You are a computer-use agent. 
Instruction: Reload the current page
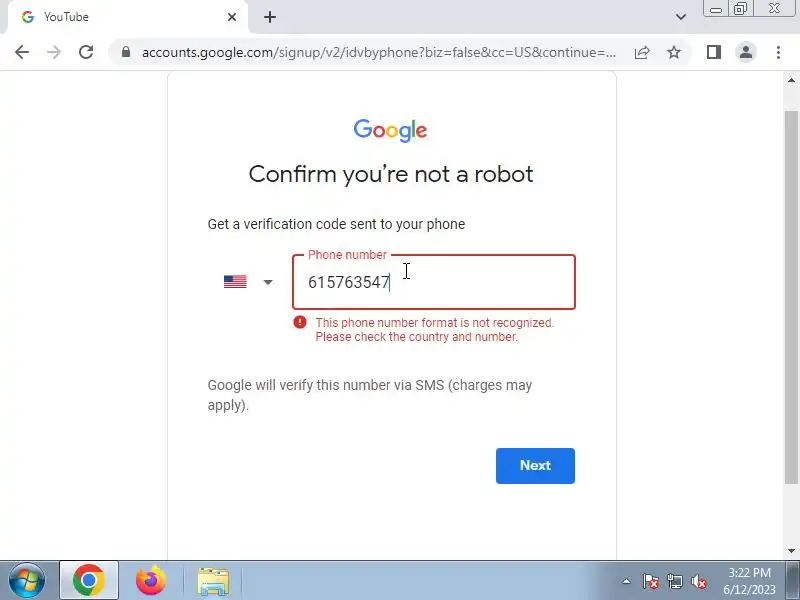pyautogui.click(x=86, y=52)
